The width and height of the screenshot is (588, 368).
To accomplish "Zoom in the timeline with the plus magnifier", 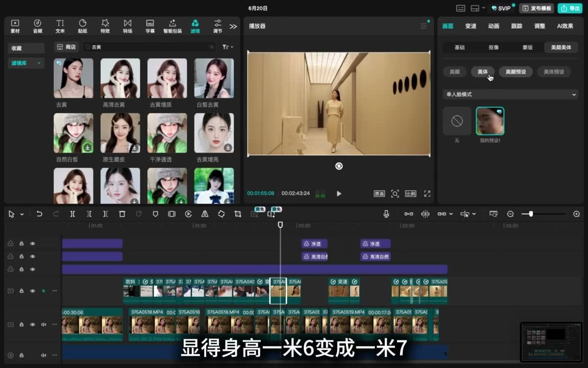I will 576,214.
